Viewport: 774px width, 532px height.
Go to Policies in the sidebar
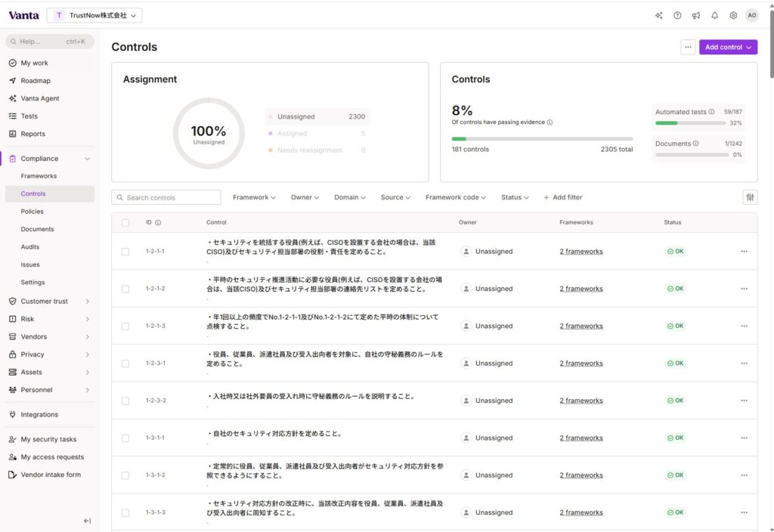33,212
